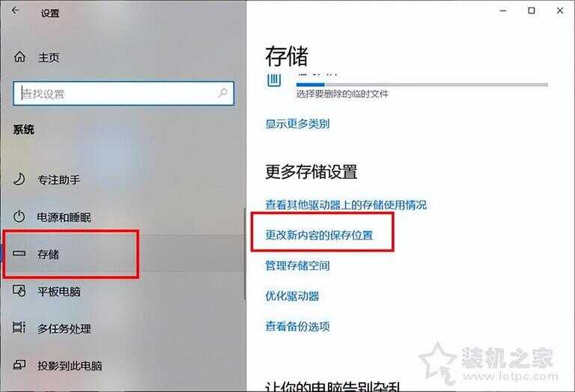Click the temporary files usage bar

tap(422, 85)
